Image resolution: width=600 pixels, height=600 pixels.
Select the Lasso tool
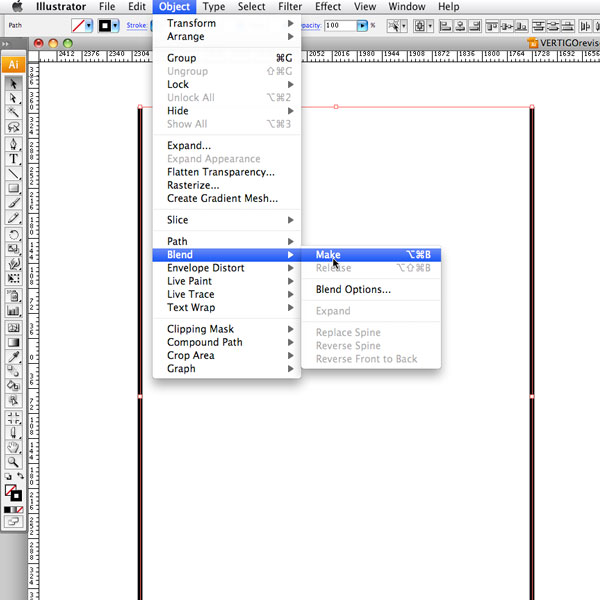click(13, 127)
